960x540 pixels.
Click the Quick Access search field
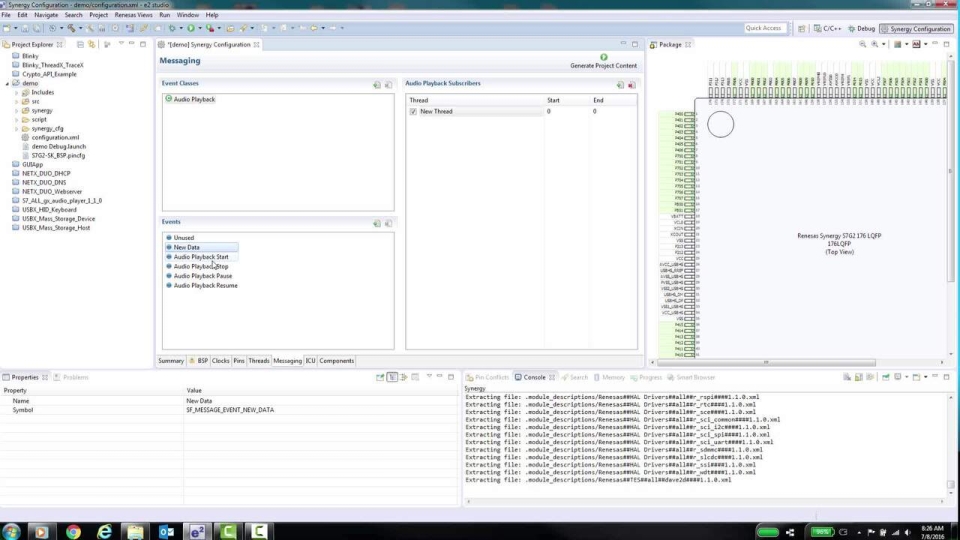point(763,28)
